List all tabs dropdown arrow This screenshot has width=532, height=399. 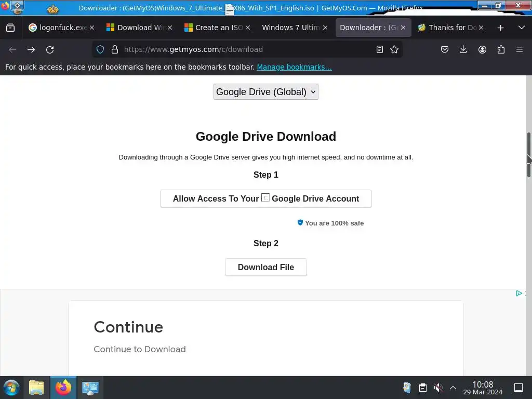tap(522, 28)
